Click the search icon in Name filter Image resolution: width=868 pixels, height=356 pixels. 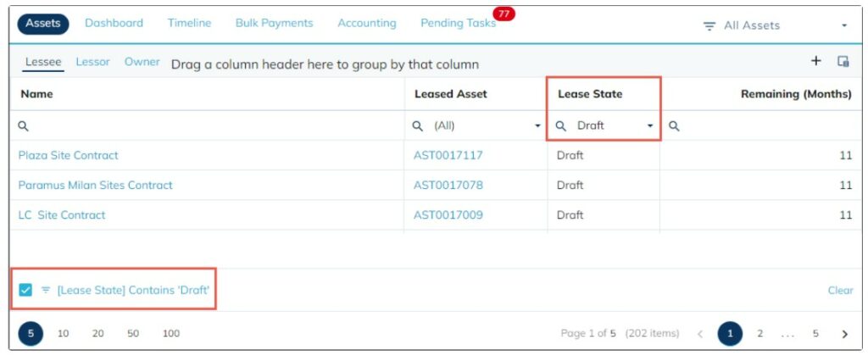click(24, 125)
